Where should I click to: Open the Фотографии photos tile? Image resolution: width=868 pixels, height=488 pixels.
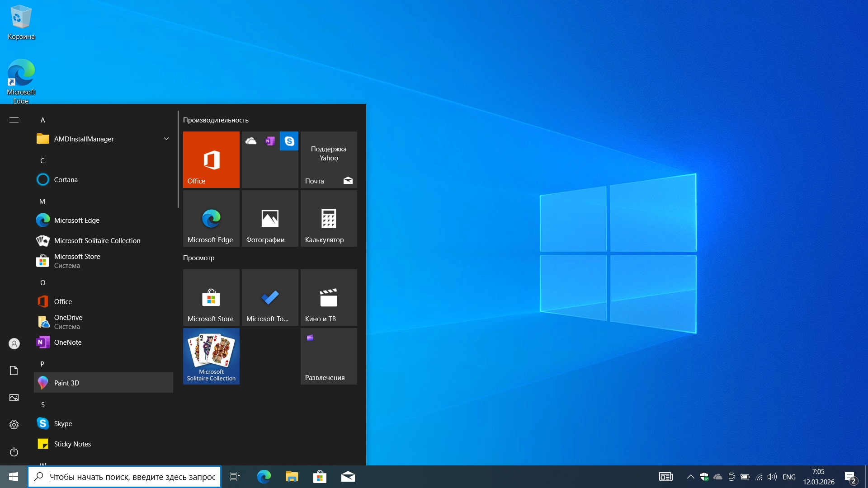click(x=270, y=218)
